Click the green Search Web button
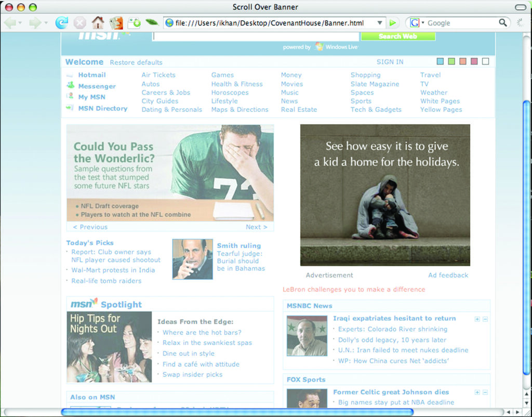This screenshot has height=417, width=532. point(398,36)
